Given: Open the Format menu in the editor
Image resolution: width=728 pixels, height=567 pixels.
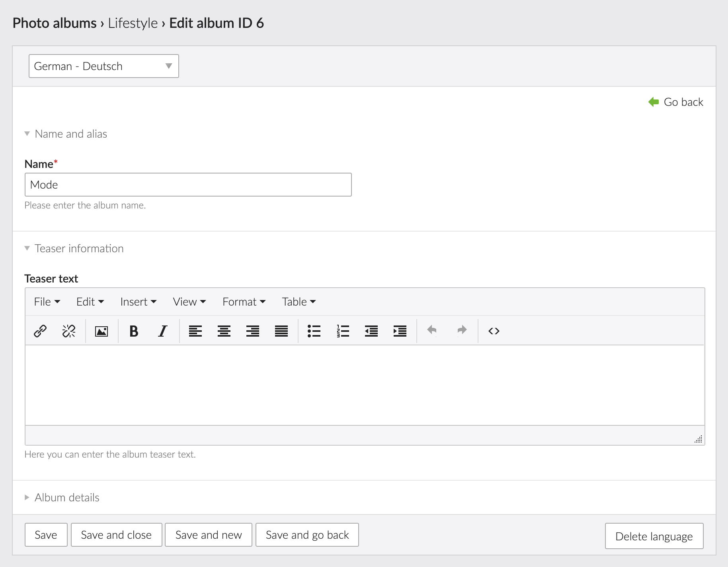Looking at the screenshot, I should pos(244,302).
